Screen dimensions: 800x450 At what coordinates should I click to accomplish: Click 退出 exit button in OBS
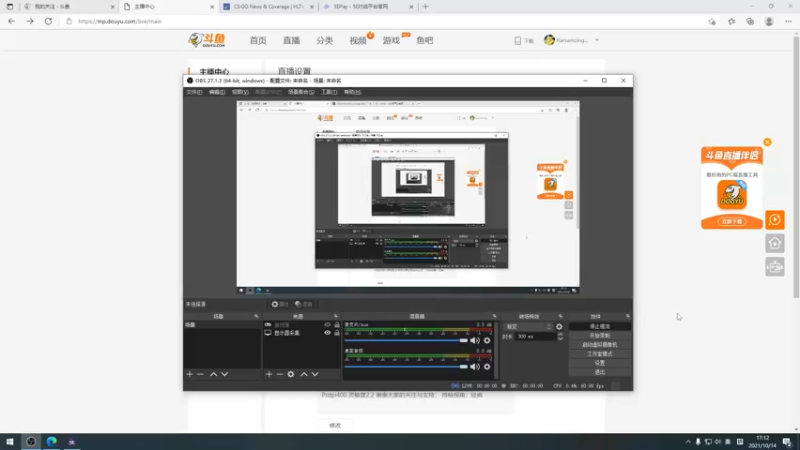click(599, 372)
